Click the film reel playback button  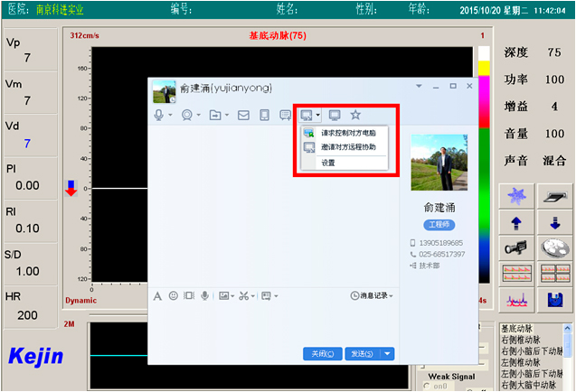click(x=555, y=248)
